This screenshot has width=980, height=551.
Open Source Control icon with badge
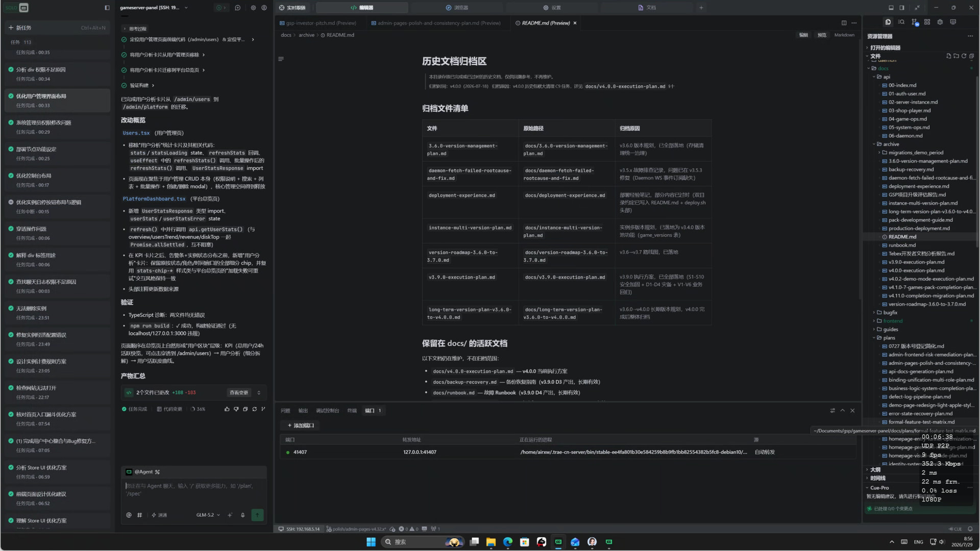[914, 22]
